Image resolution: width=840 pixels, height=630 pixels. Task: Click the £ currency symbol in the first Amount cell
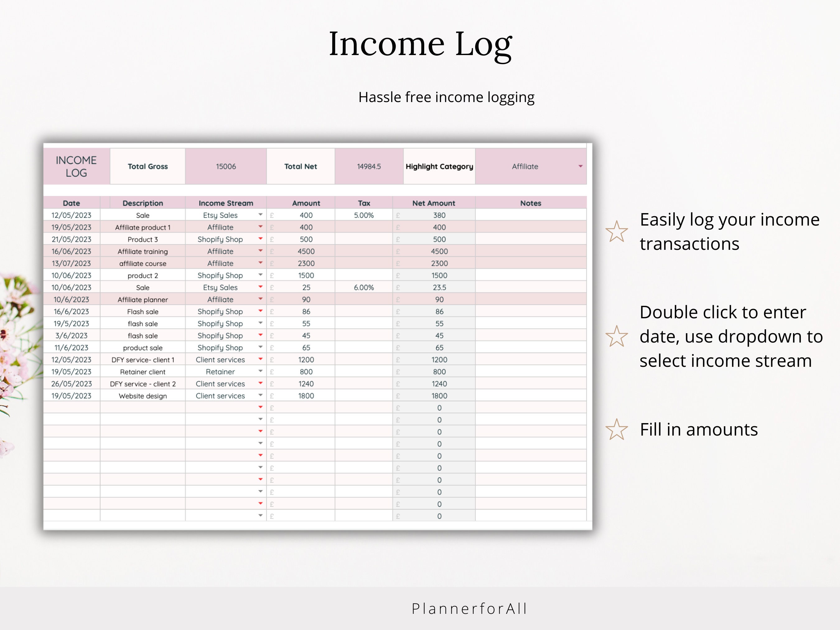pyautogui.click(x=272, y=215)
